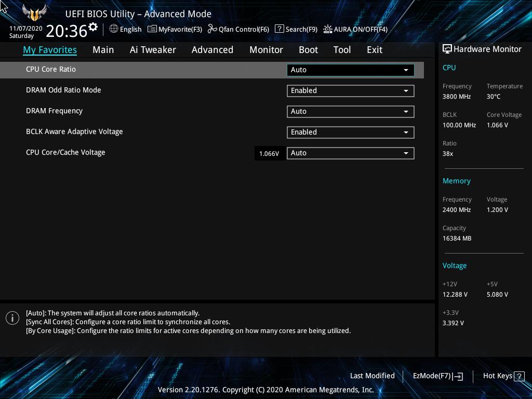Expand the DRAM Frequency dropdown

pos(351,112)
